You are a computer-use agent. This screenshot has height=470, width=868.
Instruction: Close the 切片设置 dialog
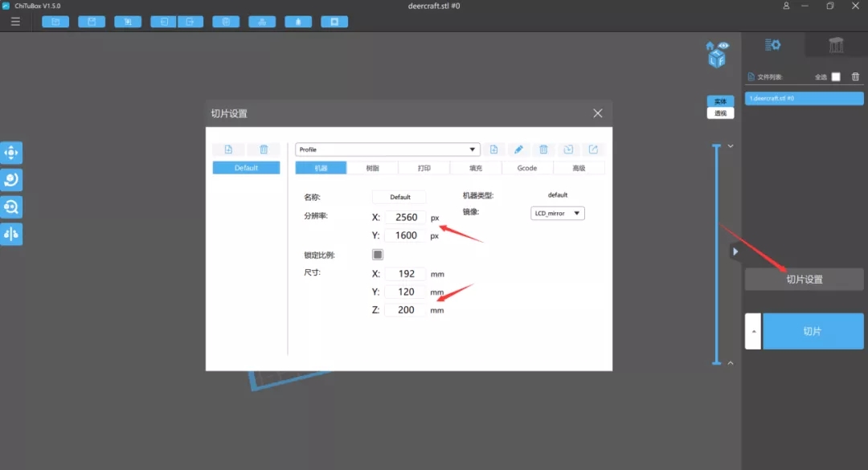tap(598, 113)
